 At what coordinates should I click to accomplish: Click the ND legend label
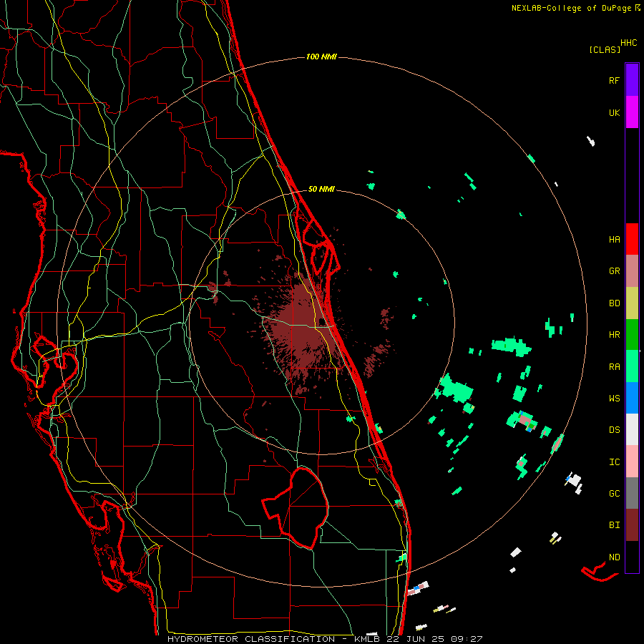coord(614,557)
